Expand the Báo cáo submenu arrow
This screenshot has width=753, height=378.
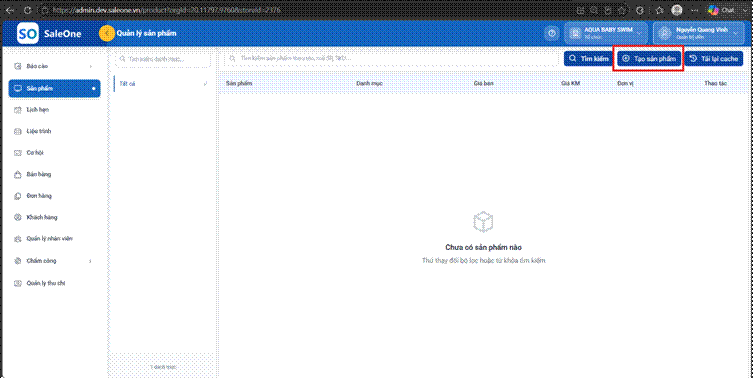click(x=90, y=66)
